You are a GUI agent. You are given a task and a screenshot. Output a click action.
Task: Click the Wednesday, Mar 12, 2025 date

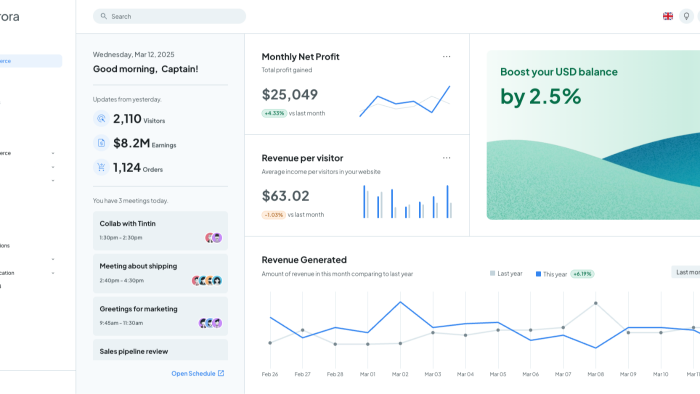tap(133, 54)
